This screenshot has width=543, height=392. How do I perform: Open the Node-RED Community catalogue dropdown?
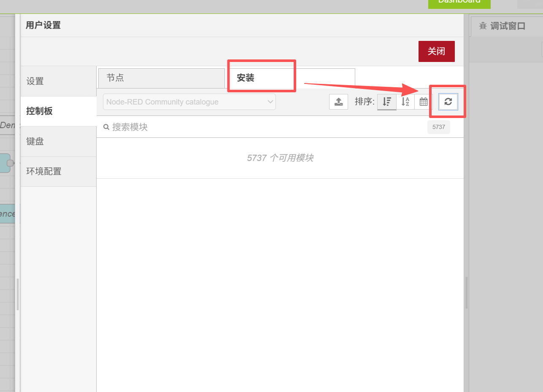pos(189,102)
